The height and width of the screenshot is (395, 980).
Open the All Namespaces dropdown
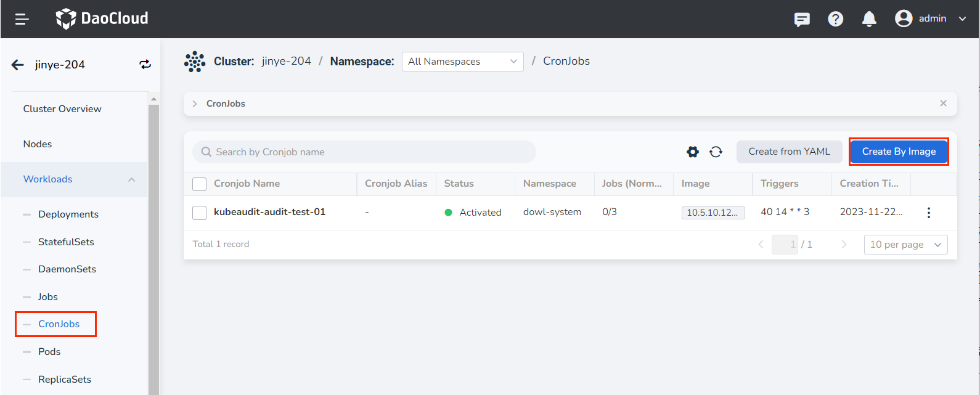point(462,62)
